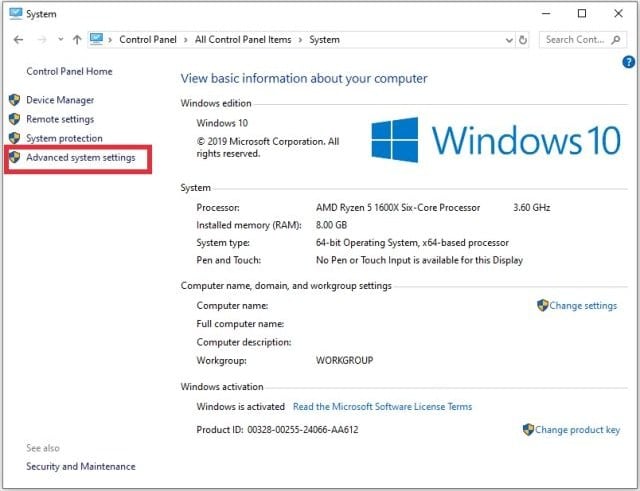Click shield icon beside Remote settings

(14, 119)
